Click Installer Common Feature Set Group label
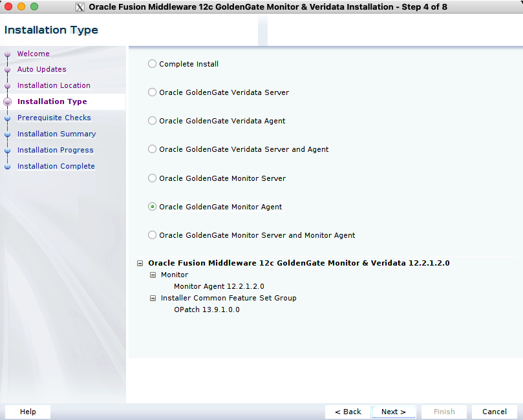This screenshot has width=523, height=420. pyautogui.click(x=228, y=298)
